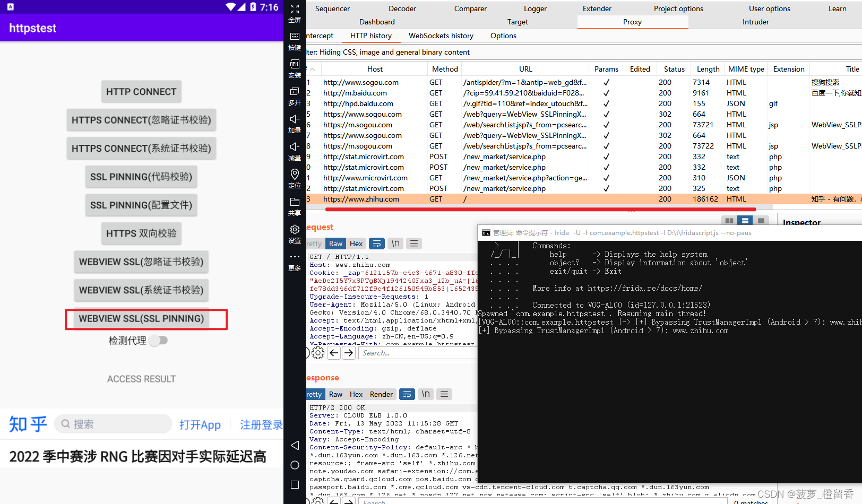The image size is (862, 504).
Task: Tap the Android recent apps square
Action: pos(295,485)
